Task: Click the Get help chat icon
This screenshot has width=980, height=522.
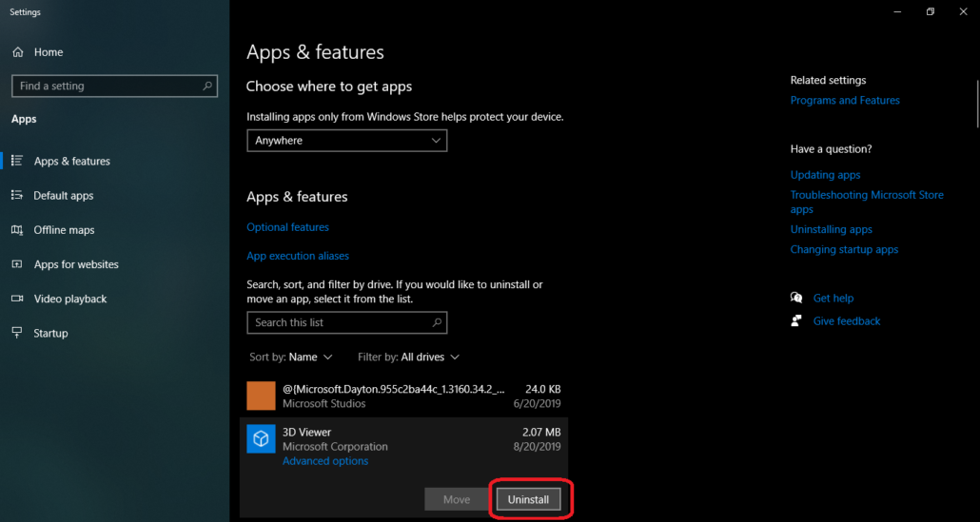Action: 796,298
